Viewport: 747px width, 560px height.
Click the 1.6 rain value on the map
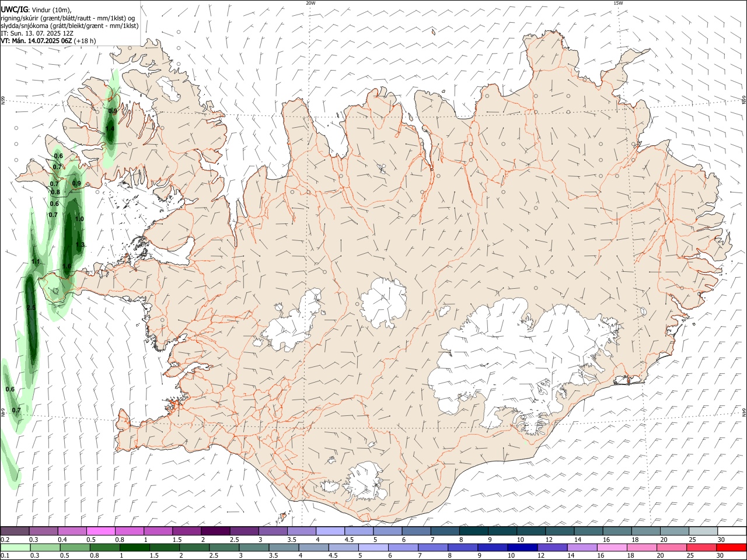click(x=67, y=266)
